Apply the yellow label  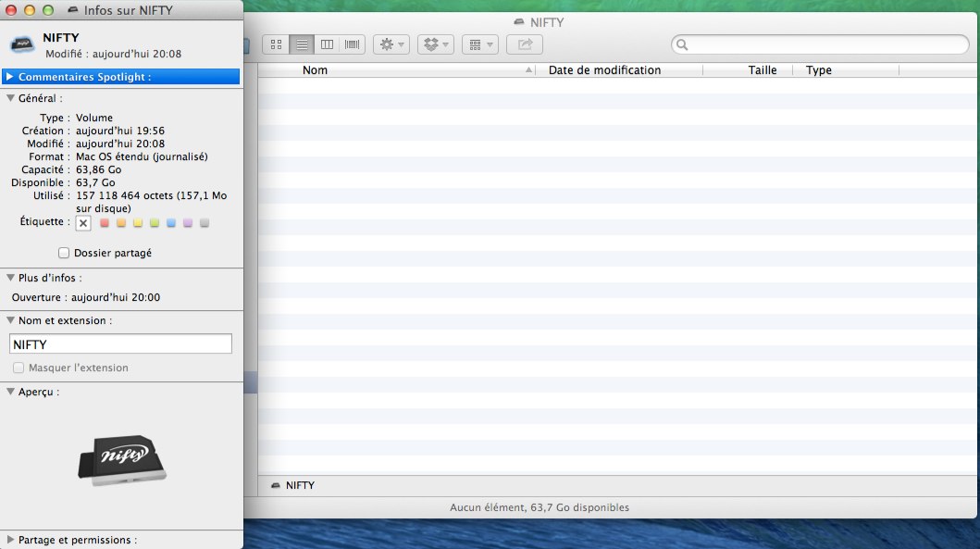point(138,222)
